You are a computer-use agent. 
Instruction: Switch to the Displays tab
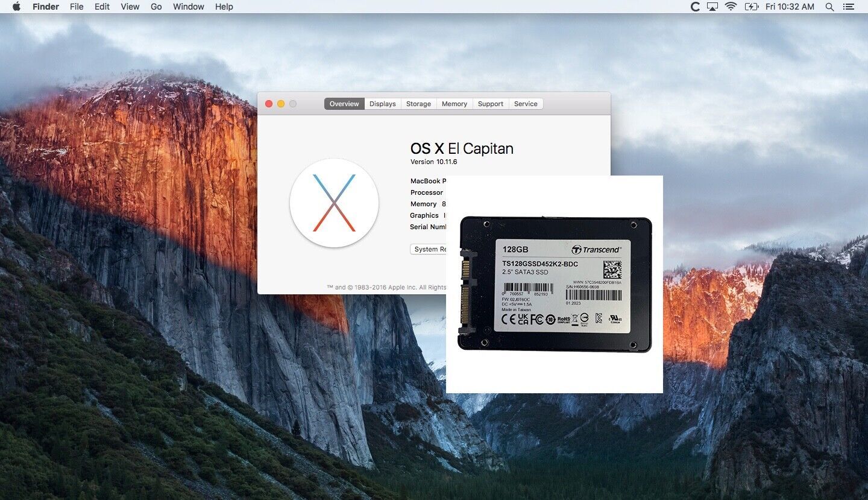[383, 104]
